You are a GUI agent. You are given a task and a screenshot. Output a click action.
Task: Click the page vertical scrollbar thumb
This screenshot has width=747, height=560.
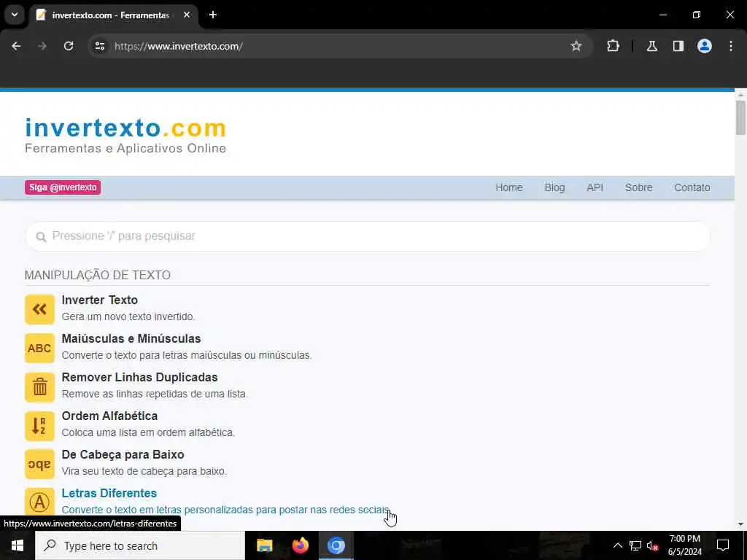click(x=740, y=117)
